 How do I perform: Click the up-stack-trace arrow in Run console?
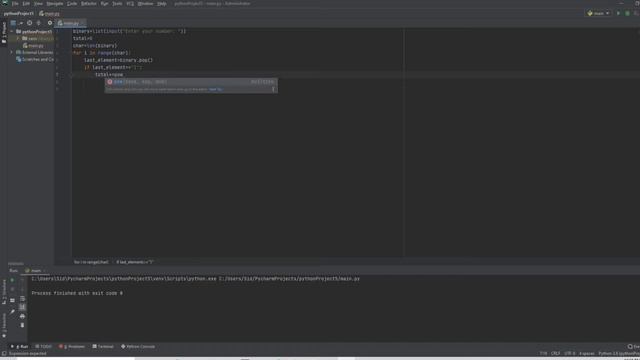[x=22, y=280]
